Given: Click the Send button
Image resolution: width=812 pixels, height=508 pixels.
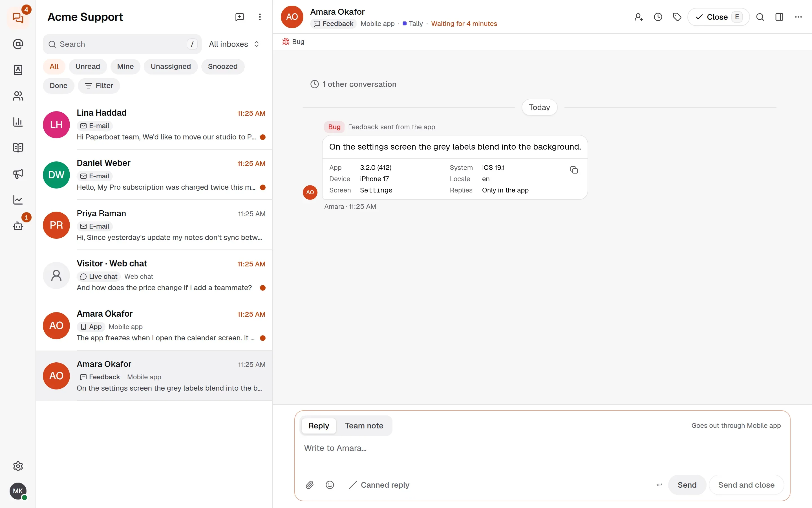Looking at the screenshot, I should click(687, 485).
